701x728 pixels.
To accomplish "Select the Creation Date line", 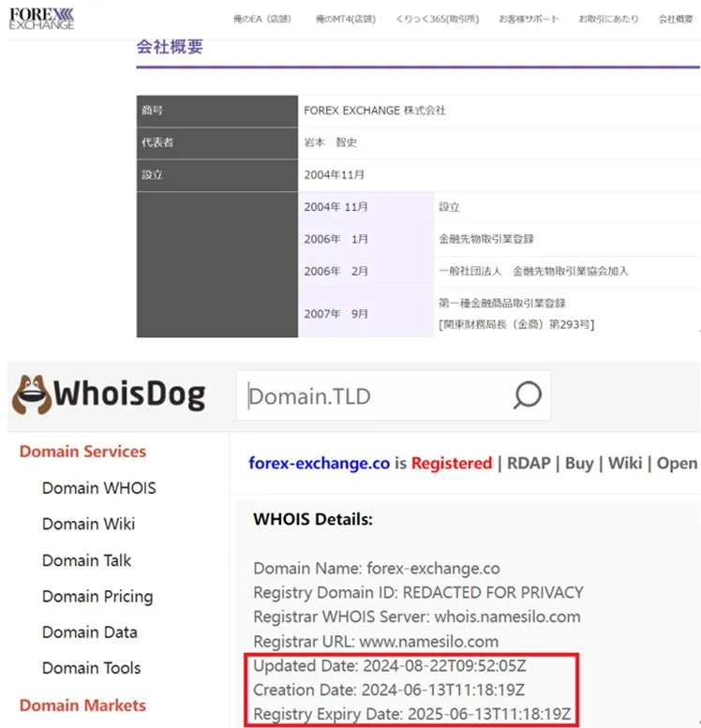I will click(x=389, y=690).
